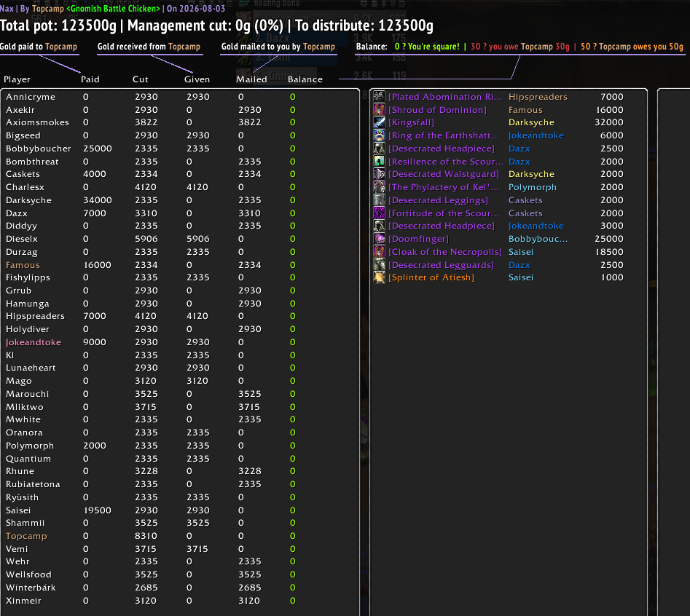Click Axiomsmokes' mailed value 3822
The image size is (690, 616).
point(249,122)
